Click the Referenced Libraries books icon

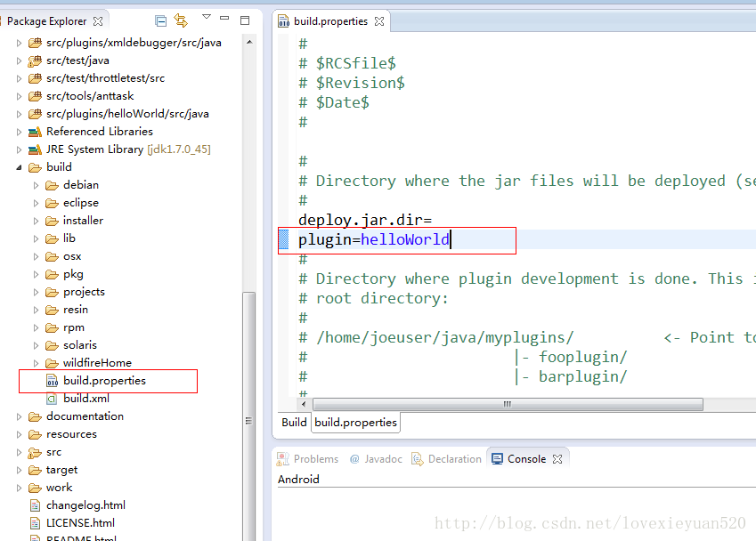35,132
